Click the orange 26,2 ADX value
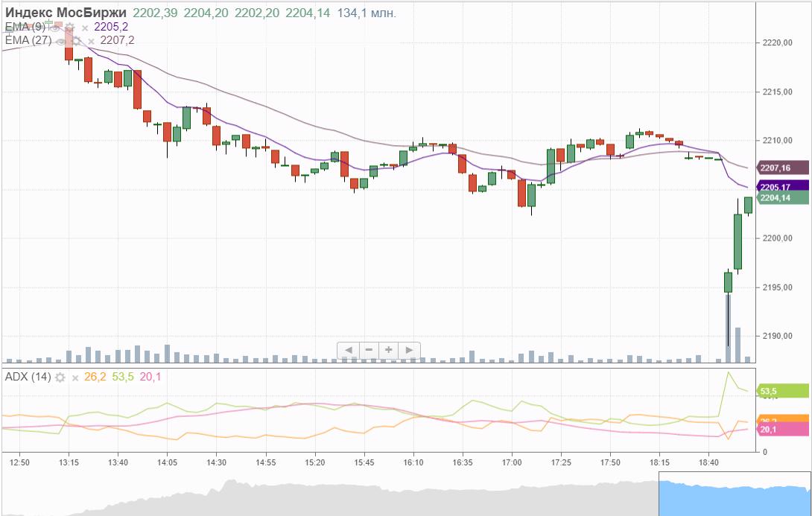 [95, 378]
